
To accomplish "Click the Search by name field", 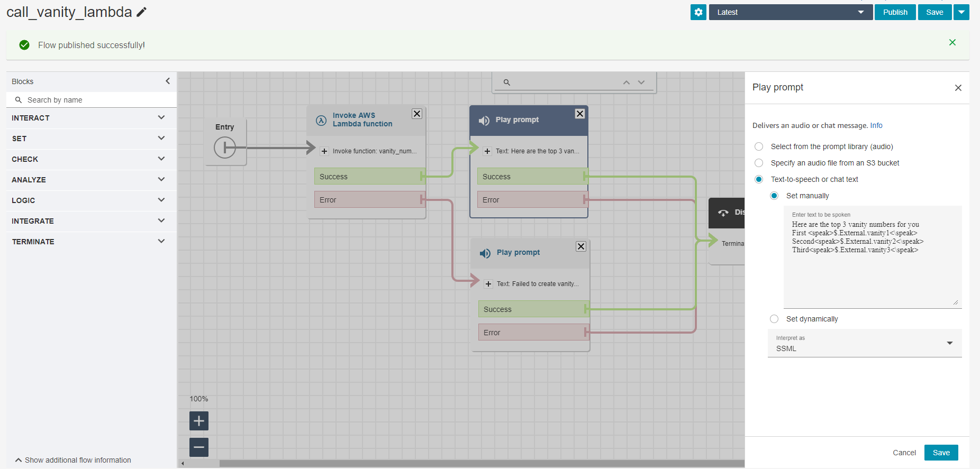I will point(92,100).
